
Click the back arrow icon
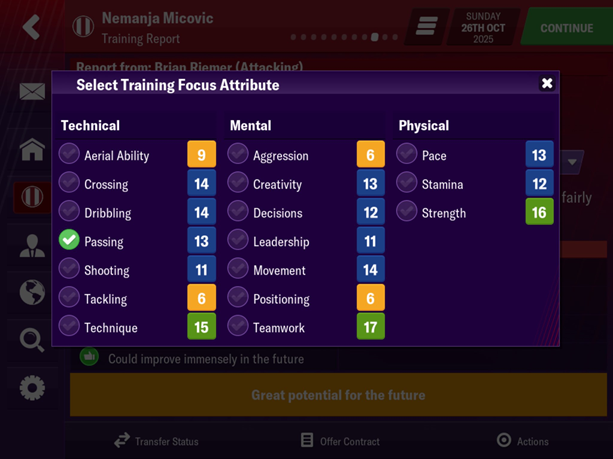(31, 27)
